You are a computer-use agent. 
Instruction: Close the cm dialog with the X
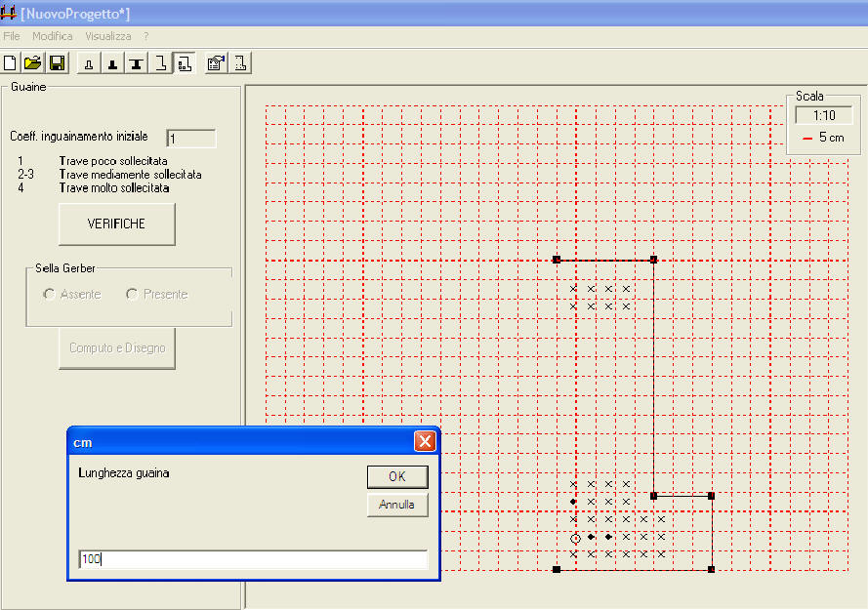425,441
